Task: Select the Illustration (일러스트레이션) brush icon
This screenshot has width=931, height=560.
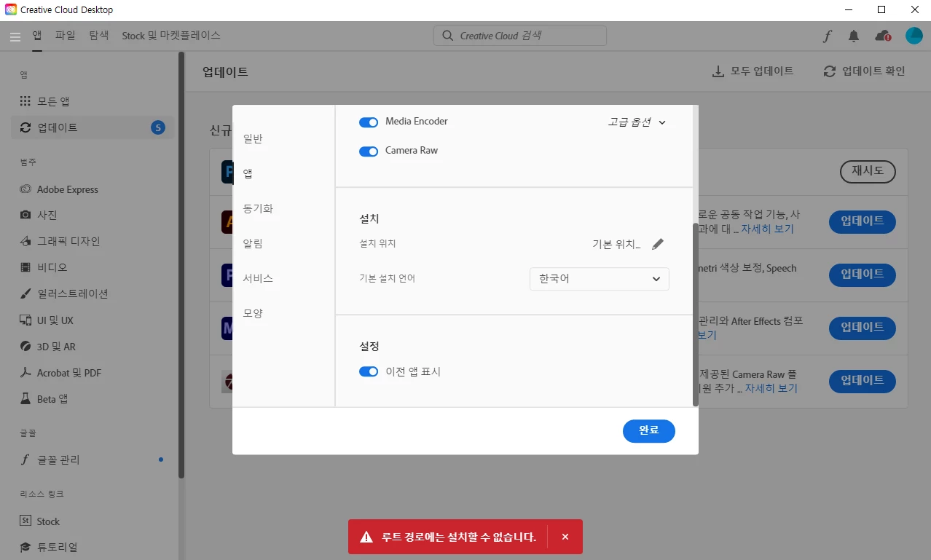Action: click(x=25, y=294)
